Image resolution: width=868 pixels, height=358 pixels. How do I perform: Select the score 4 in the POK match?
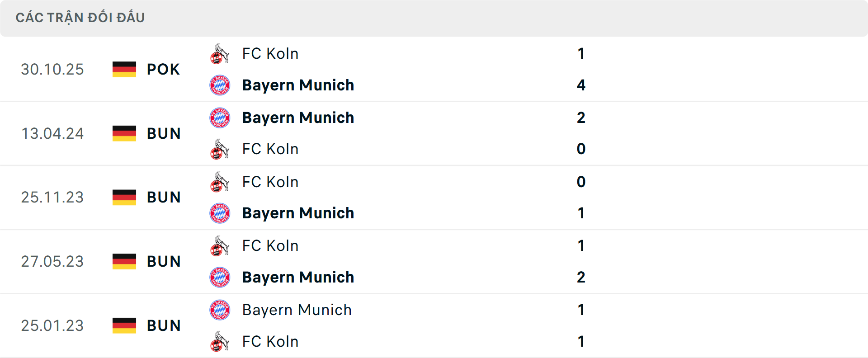[x=581, y=85]
